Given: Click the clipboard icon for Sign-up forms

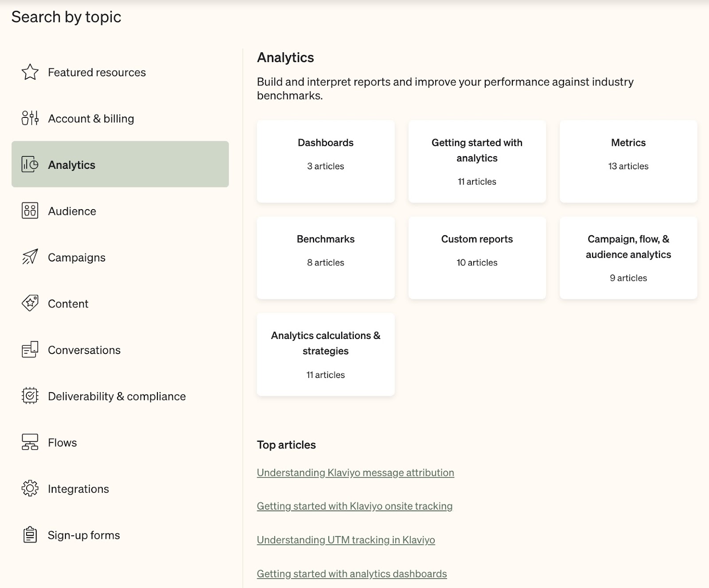Looking at the screenshot, I should [30, 535].
